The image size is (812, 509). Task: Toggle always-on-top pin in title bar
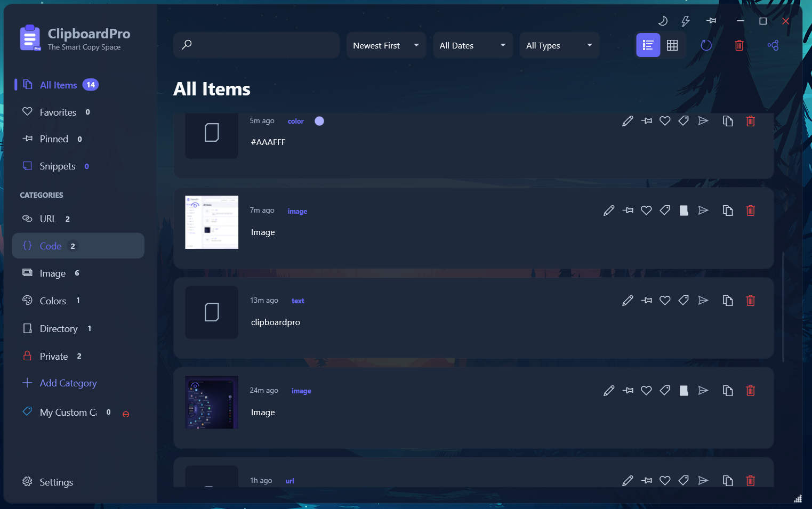click(711, 21)
